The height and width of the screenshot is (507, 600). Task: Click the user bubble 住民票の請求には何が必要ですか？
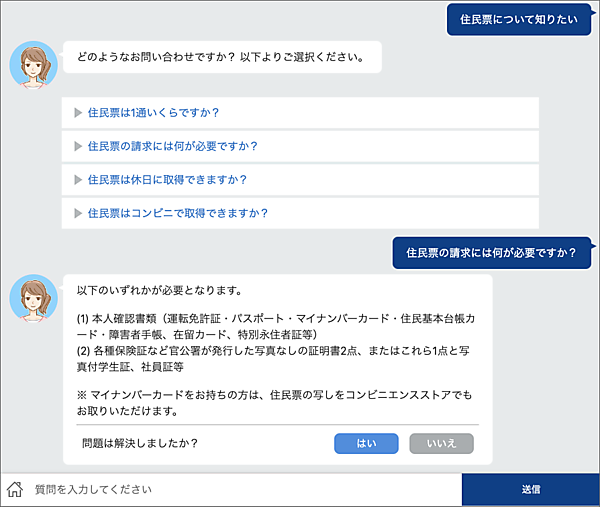point(491,252)
